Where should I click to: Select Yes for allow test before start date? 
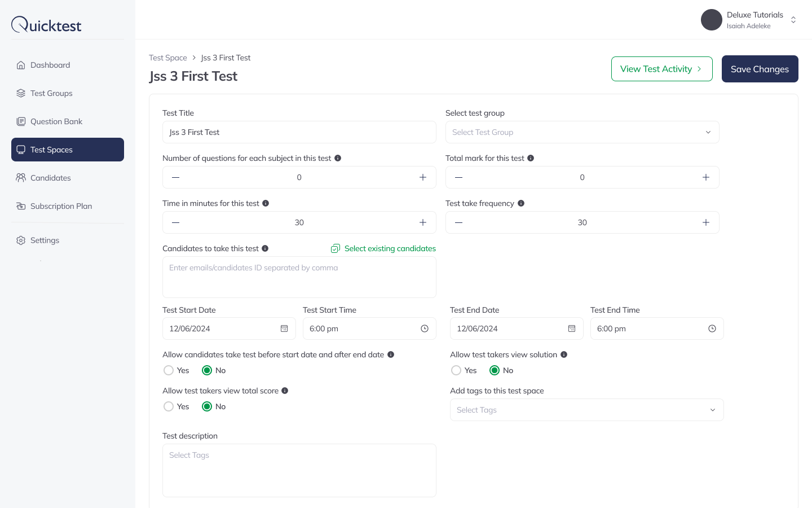[x=169, y=370]
